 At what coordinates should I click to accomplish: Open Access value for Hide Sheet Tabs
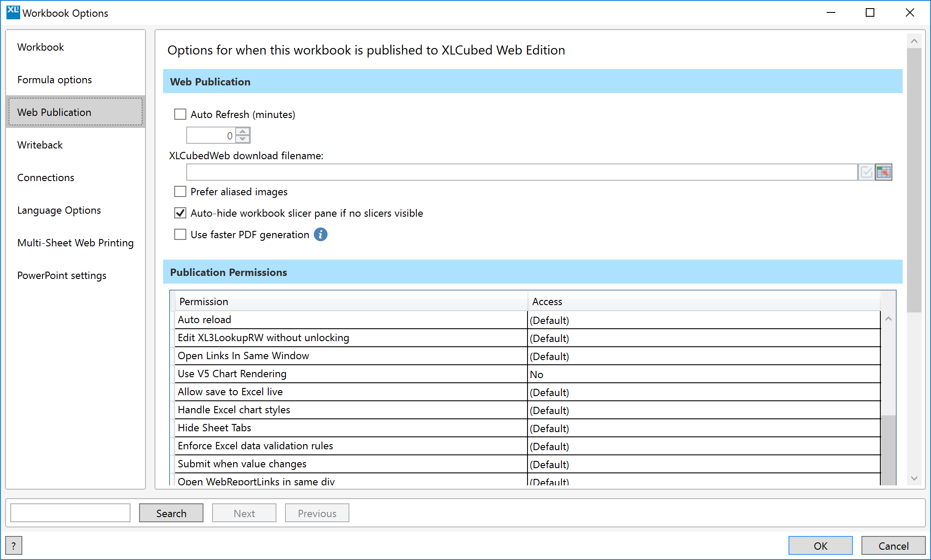coord(704,428)
